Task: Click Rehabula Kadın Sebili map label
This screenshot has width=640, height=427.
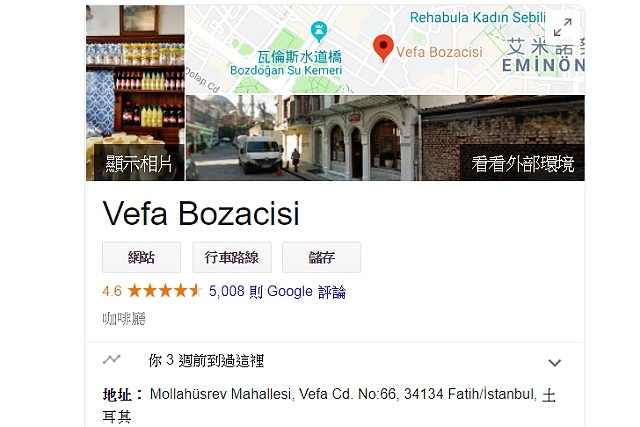Action: coord(478,18)
